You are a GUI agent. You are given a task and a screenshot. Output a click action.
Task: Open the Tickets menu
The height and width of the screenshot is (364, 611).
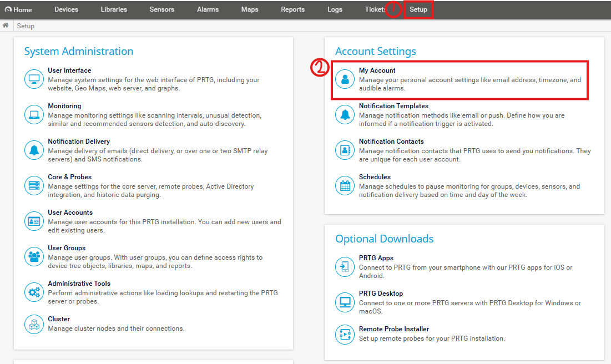[x=375, y=9]
